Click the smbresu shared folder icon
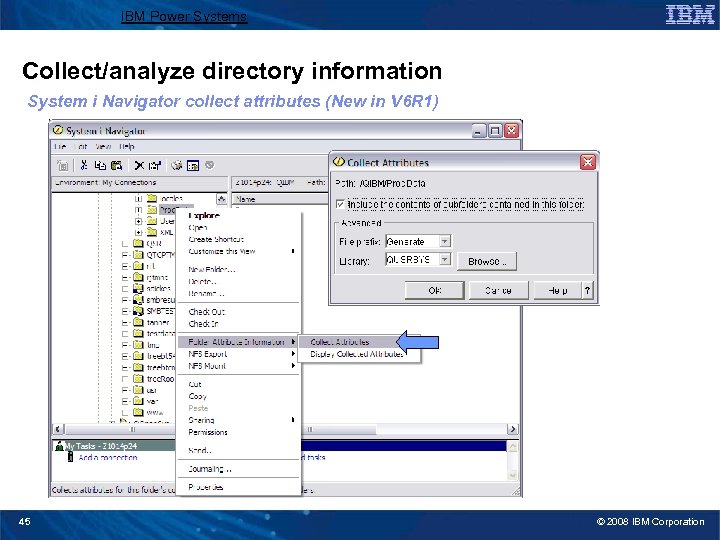 [138, 299]
